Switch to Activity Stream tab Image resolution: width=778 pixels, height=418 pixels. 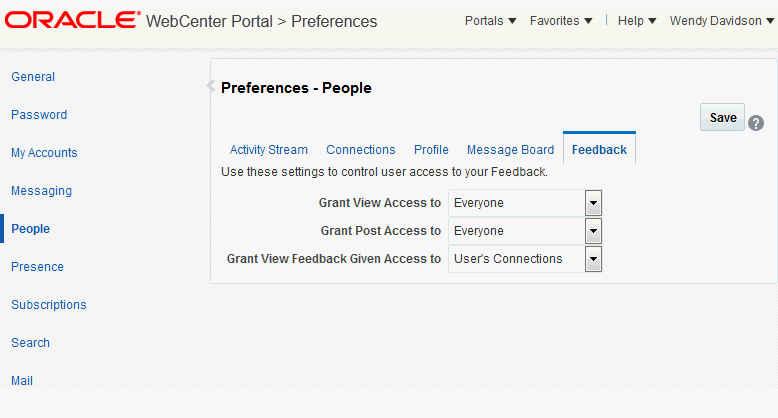click(x=269, y=150)
